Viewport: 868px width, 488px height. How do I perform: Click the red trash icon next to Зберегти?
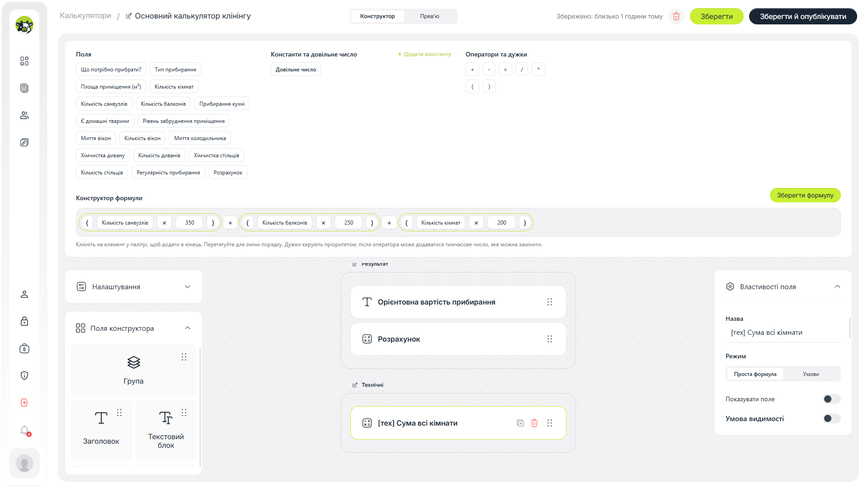coord(676,17)
